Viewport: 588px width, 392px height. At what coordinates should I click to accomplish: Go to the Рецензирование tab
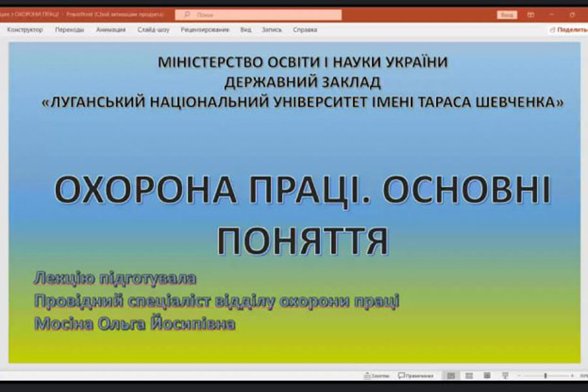[204, 29]
